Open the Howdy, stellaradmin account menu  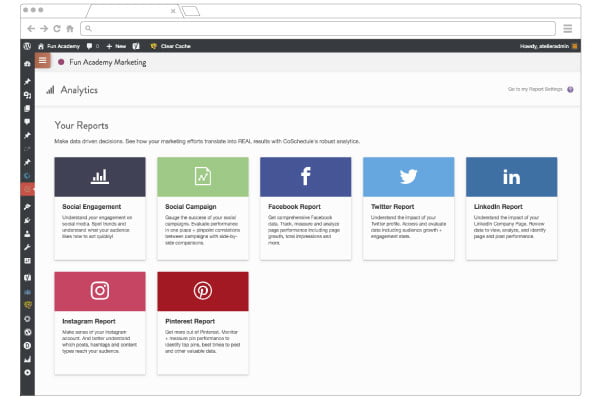[548, 46]
